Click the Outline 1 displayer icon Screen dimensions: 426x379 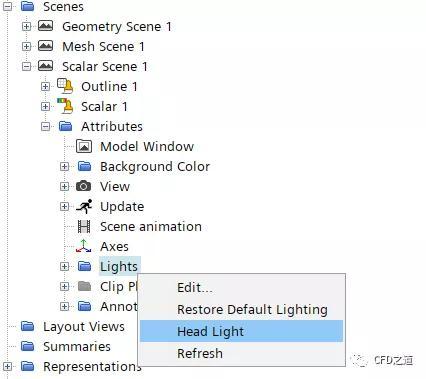coord(65,86)
